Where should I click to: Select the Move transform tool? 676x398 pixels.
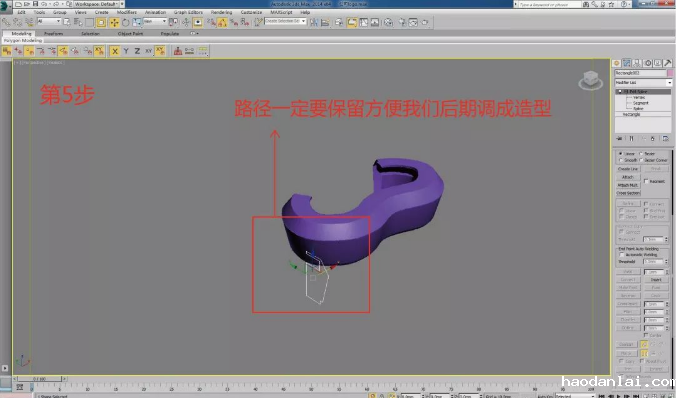click(x=114, y=22)
